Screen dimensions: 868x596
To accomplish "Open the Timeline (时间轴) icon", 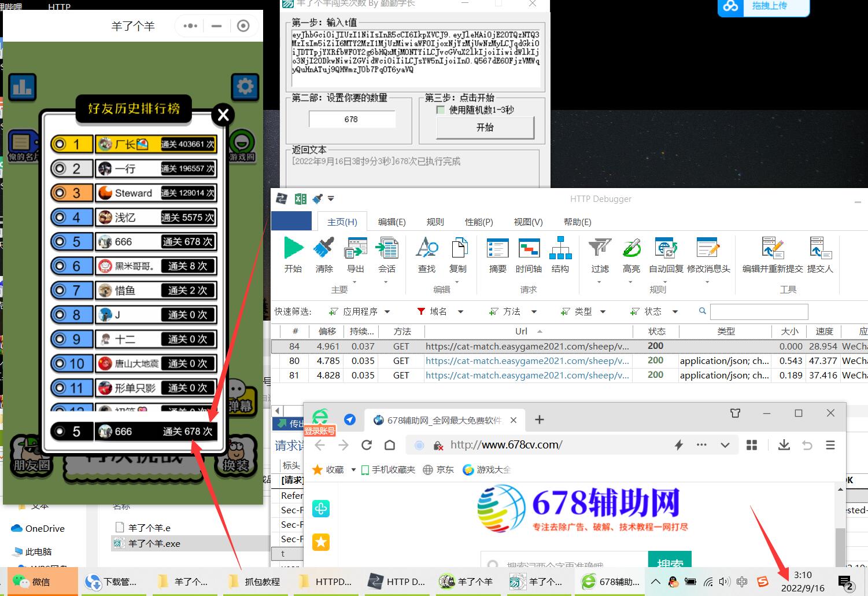I will [x=529, y=248].
